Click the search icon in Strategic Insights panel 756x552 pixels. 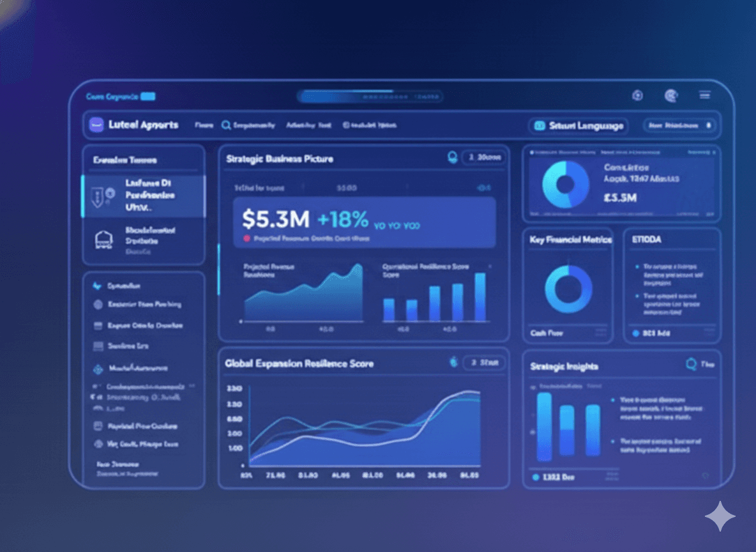[691, 364]
